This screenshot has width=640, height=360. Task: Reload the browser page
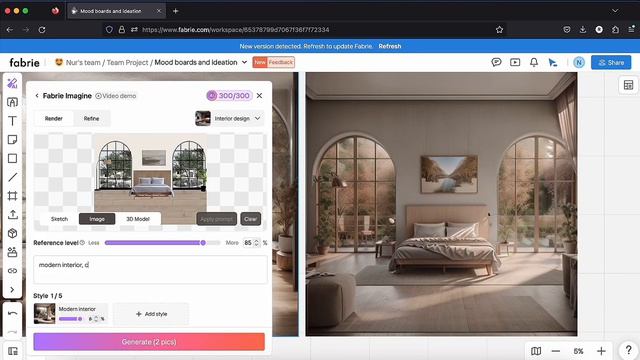pos(42,29)
